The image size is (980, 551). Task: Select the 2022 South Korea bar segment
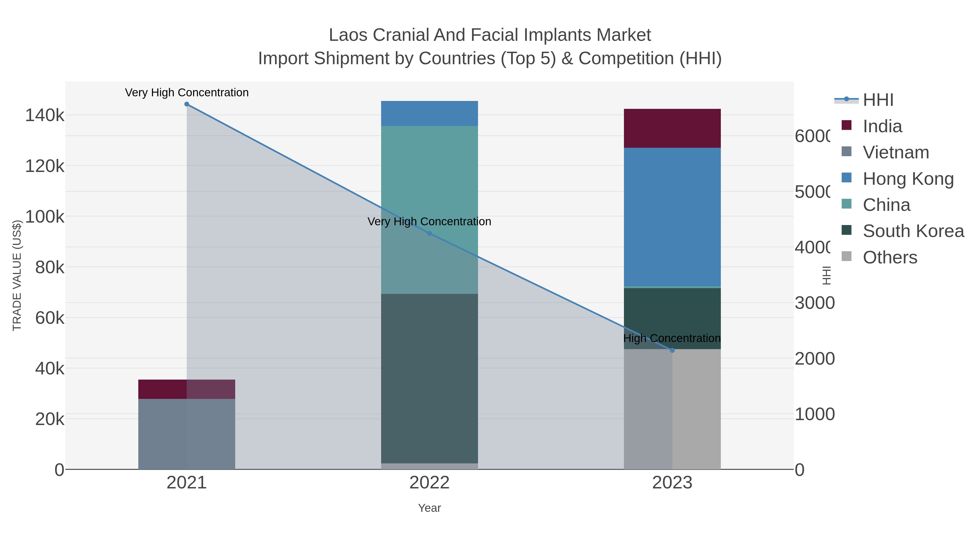(x=430, y=378)
